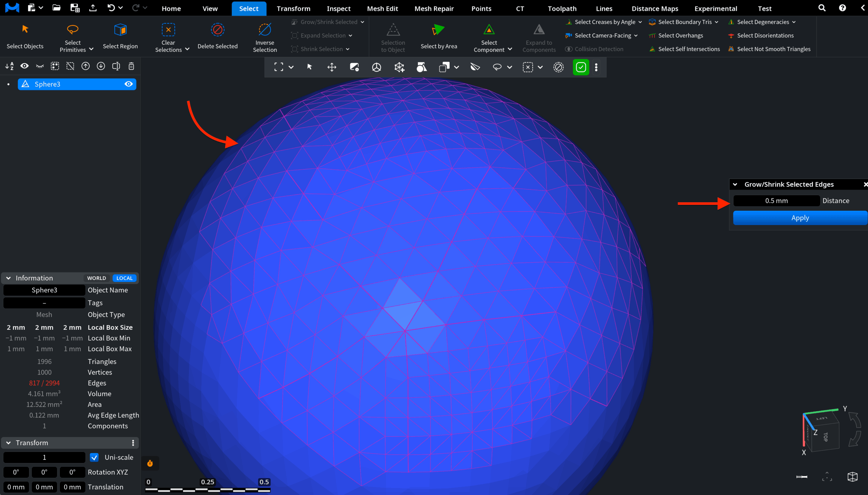Image resolution: width=868 pixels, height=495 pixels.
Task: Invert selection with Inverse Selection
Action: pyautogui.click(x=265, y=37)
